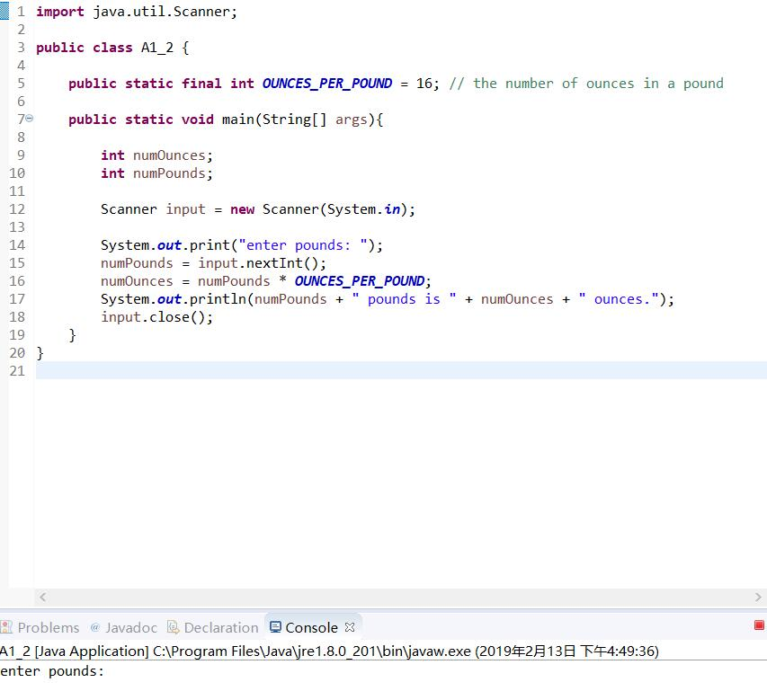
Task: Collapse the main method using the fold marker
Action: tap(27, 118)
